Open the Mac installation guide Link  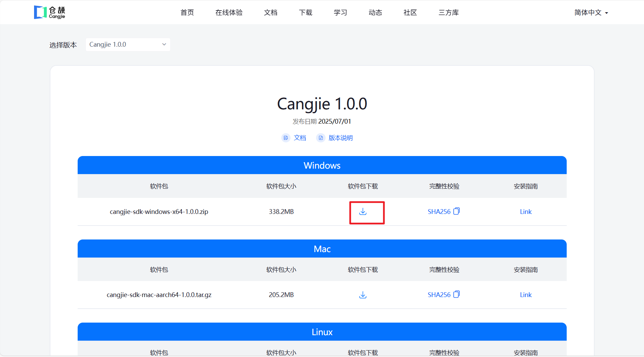(526, 295)
